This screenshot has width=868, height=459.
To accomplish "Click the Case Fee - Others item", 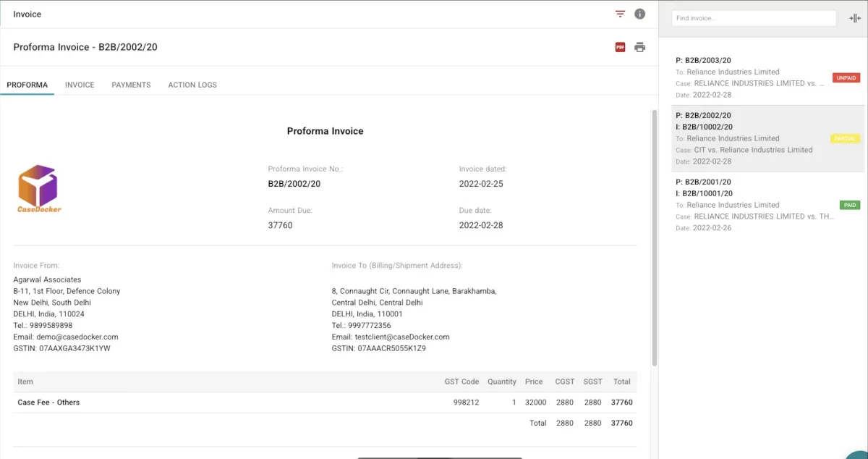I will (48, 402).
